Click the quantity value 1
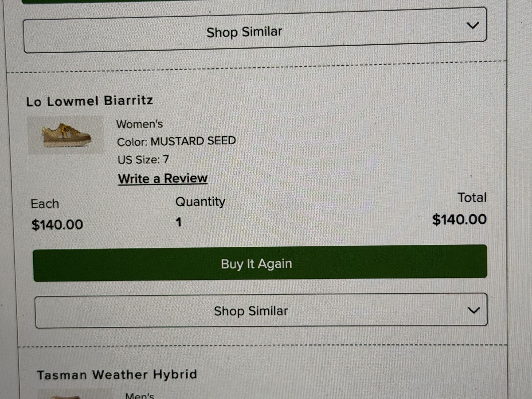This screenshot has width=532, height=399. point(179,222)
